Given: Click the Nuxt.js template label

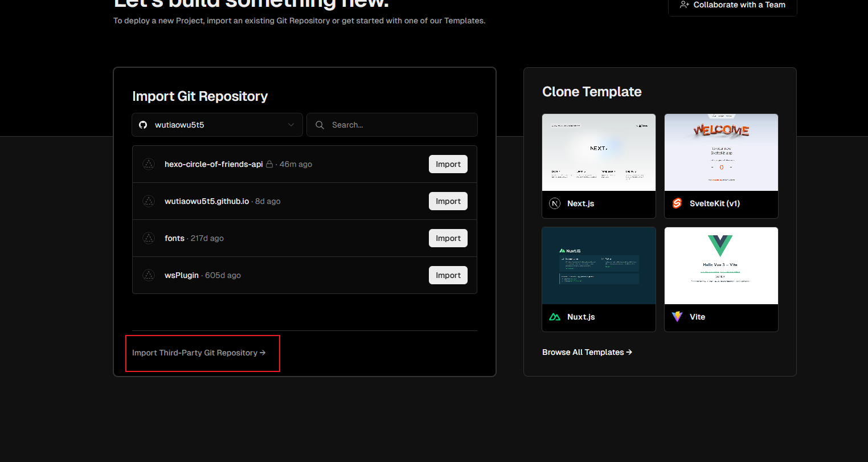Looking at the screenshot, I should (x=581, y=317).
